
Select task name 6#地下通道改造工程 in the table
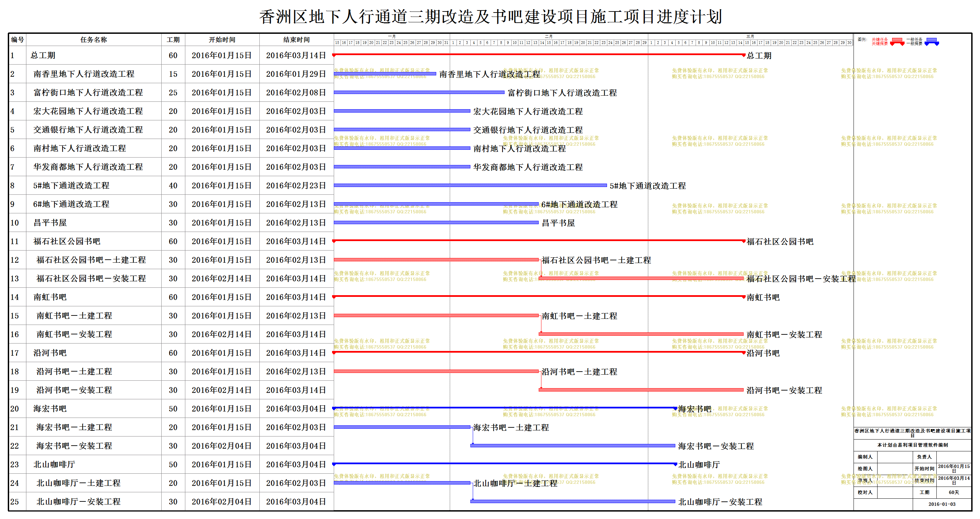[71, 204]
